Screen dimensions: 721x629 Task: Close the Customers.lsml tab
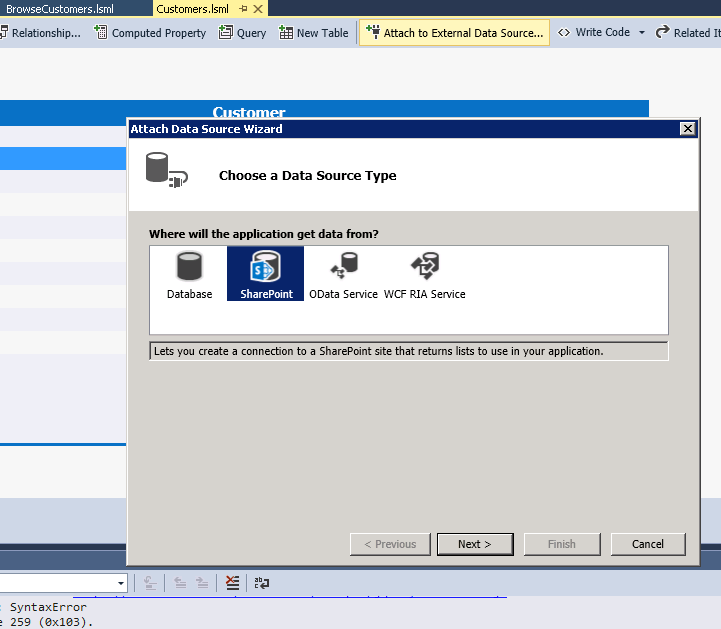(x=258, y=9)
